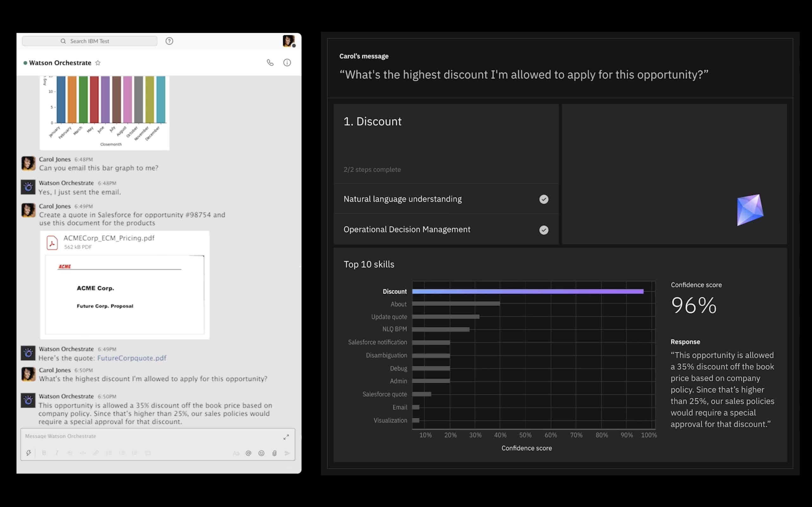Expand the message composer
Screen dimensions: 812x507
(286, 437)
